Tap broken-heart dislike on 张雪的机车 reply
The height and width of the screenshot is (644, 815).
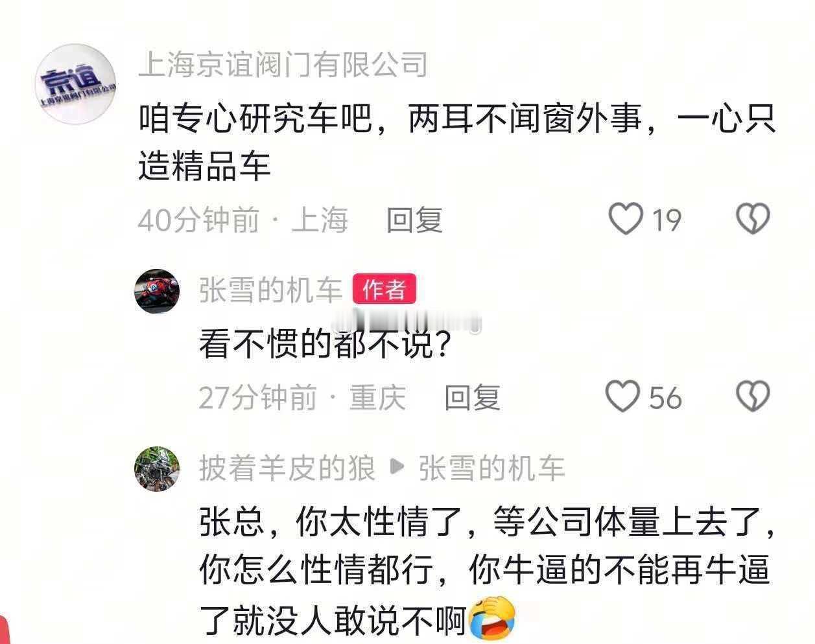(x=753, y=396)
